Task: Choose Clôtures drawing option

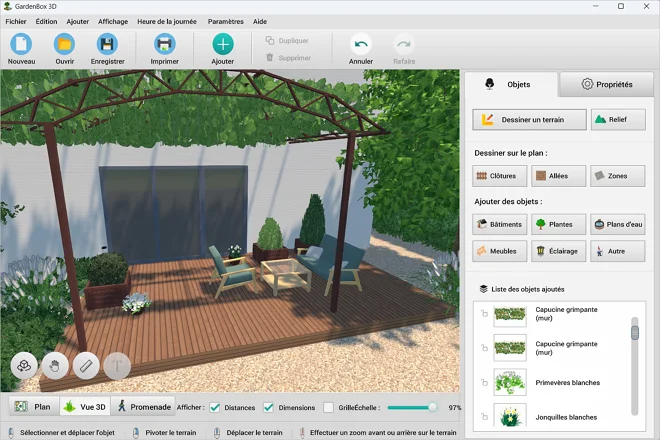Action: (499, 176)
